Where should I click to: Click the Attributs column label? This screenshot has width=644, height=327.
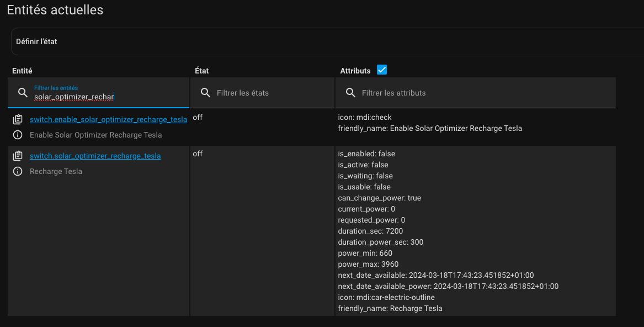[x=355, y=71]
